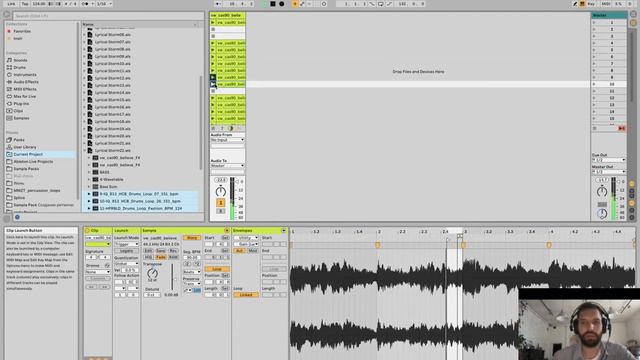This screenshot has height=360, width=640.
Task: Click the warp marker at beat 2
Action: coord(378,245)
